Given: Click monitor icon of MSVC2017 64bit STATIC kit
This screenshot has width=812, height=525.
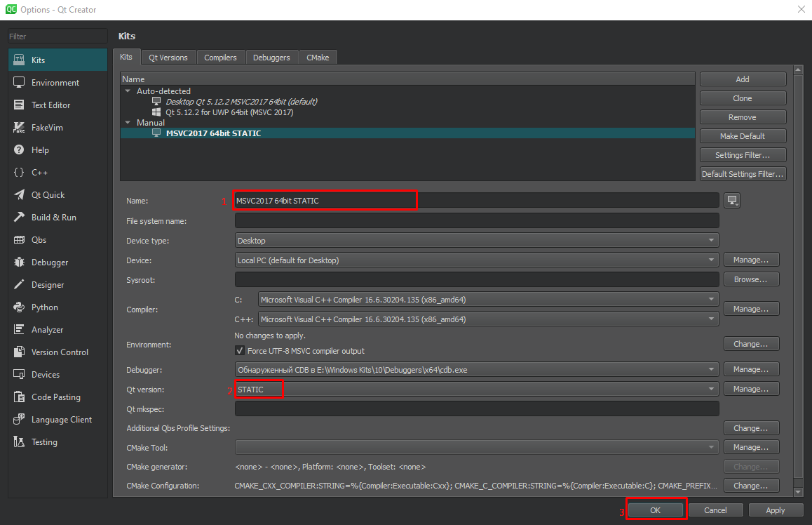Looking at the screenshot, I should [x=156, y=133].
